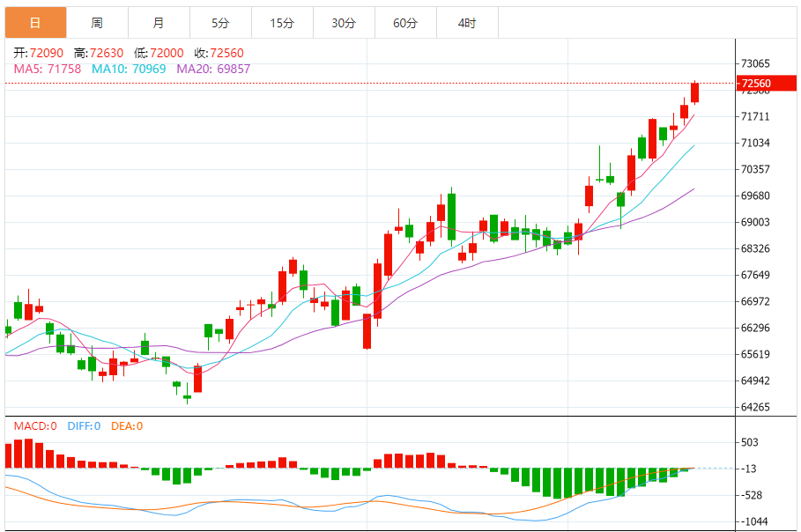Click the -13 MACD axis label
This screenshot has width=801, height=532.
[x=750, y=469]
